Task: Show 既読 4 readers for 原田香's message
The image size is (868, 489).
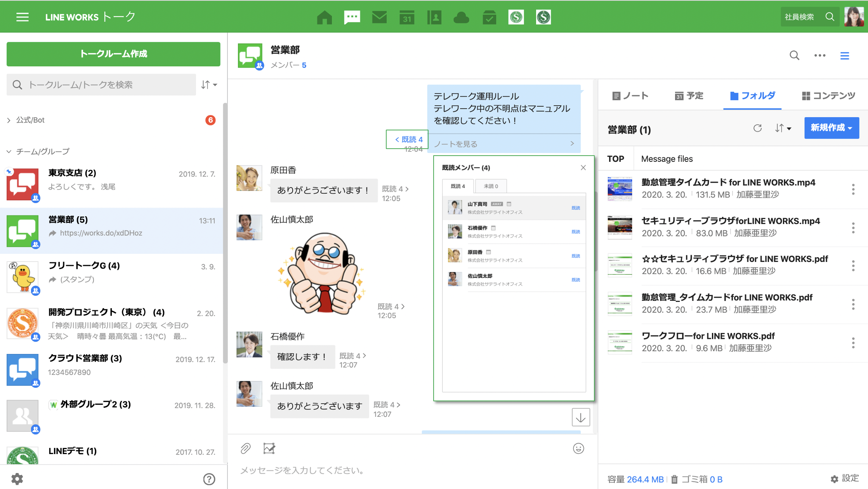Action: [395, 189]
